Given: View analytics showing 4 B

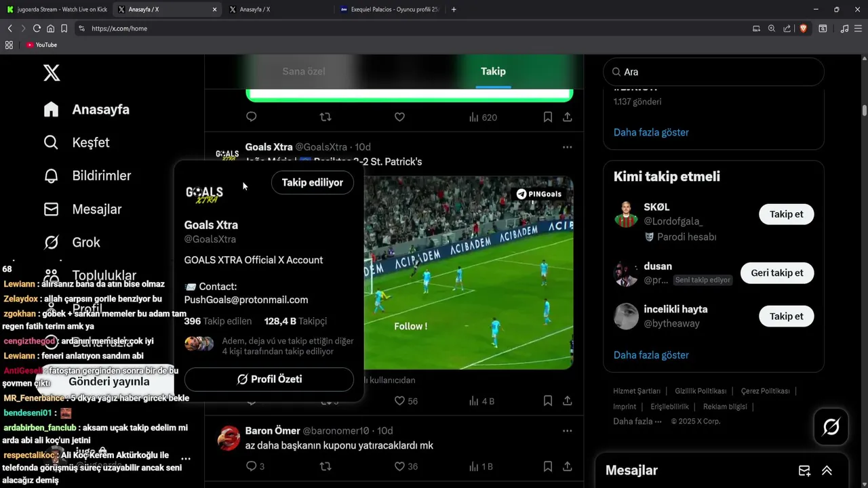Looking at the screenshot, I should click(x=481, y=401).
